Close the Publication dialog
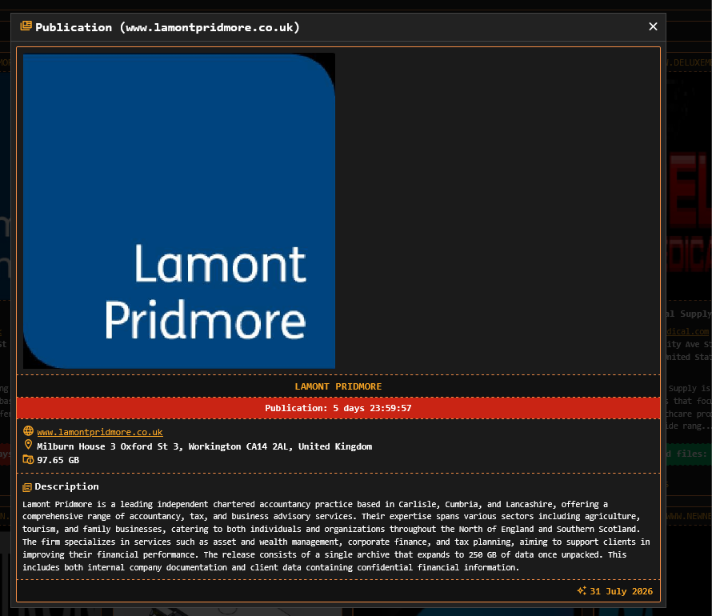The width and height of the screenshot is (712, 616). tap(653, 27)
